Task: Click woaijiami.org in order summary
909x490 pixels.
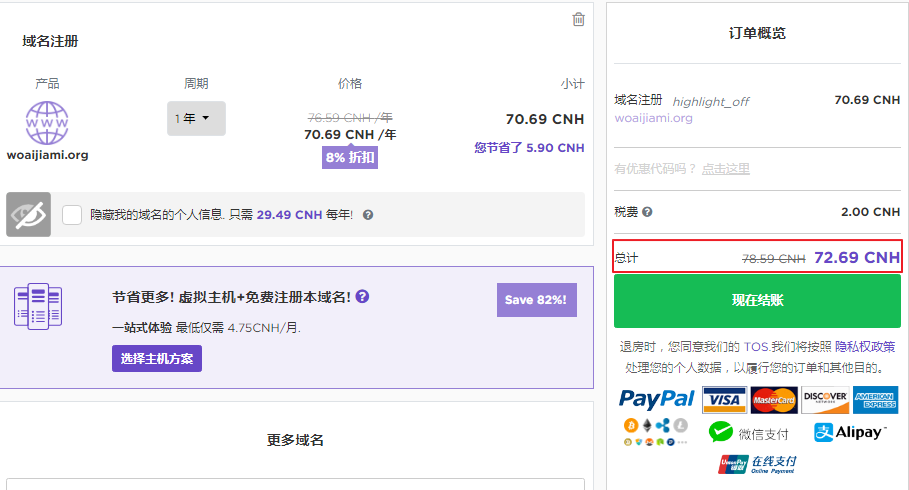Action: click(x=653, y=118)
